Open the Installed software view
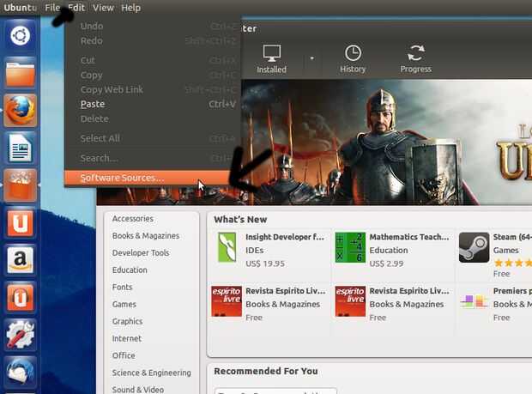The height and width of the screenshot is (394, 532). click(x=271, y=58)
